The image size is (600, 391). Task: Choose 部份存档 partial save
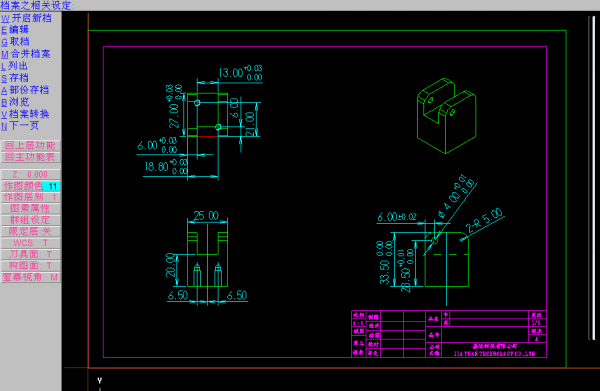click(x=25, y=90)
